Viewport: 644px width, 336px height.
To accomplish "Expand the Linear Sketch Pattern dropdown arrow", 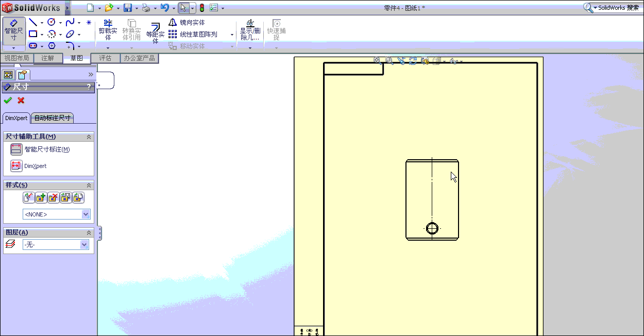I will pos(232,35).
